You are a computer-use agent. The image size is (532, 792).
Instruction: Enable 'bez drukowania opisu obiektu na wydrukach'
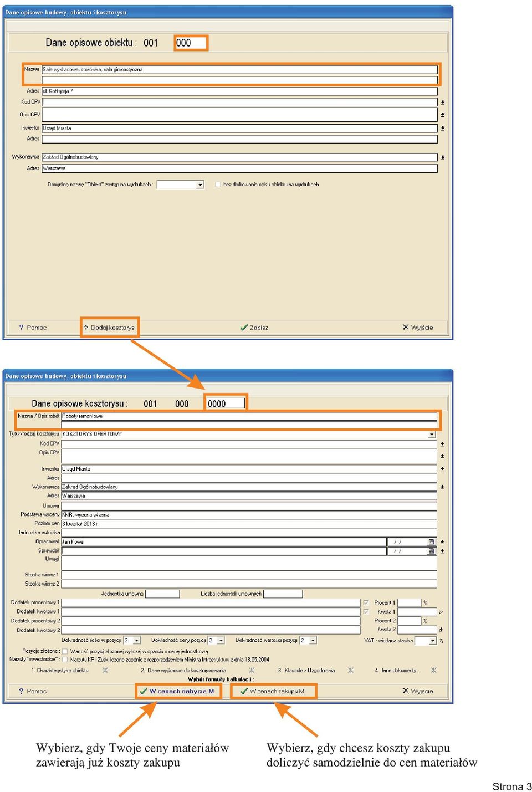218,185
